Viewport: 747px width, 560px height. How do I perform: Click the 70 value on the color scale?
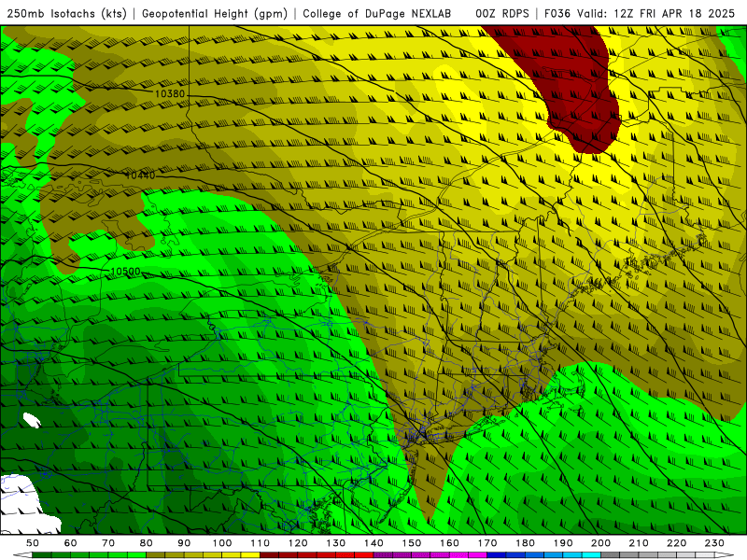pos(108,543)
